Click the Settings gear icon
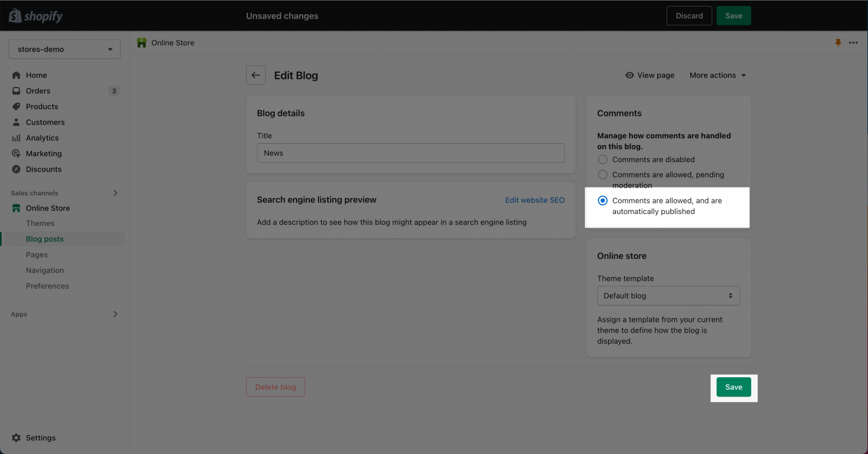Screen dimensions: 868x454 (16, 438)
